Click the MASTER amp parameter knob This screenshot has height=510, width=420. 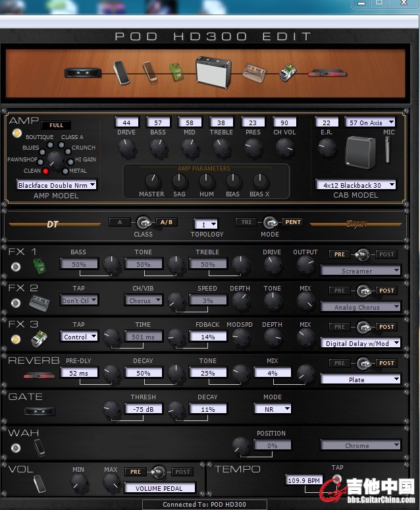(152, 181)
